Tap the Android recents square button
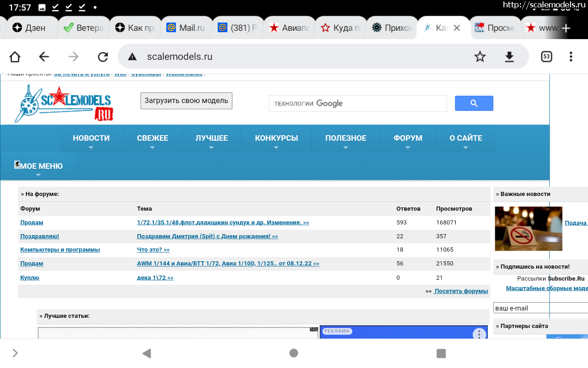 coord(441,353)
